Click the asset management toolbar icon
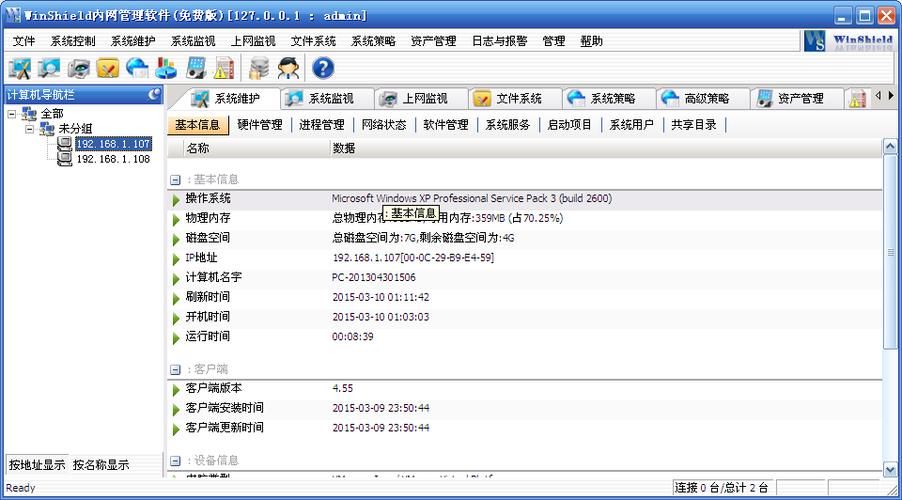Viewport: 902px width, 500px height. [x=196, y=68]
